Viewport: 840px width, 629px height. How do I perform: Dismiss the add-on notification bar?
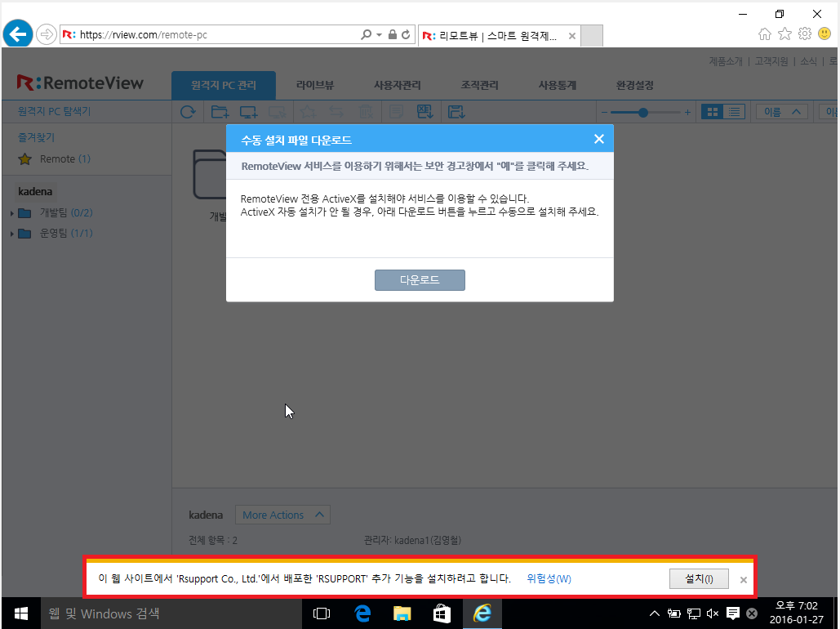[x=744, y=580]
